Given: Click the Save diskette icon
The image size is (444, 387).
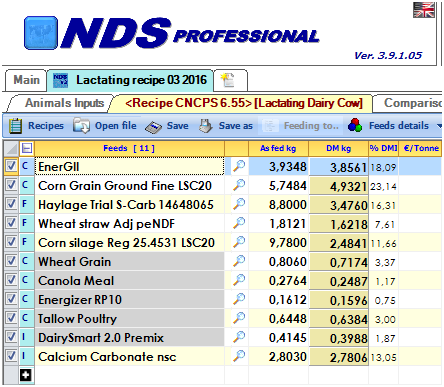Looking at the screenshot, I should pyautogui.click(x=153, y=127).
